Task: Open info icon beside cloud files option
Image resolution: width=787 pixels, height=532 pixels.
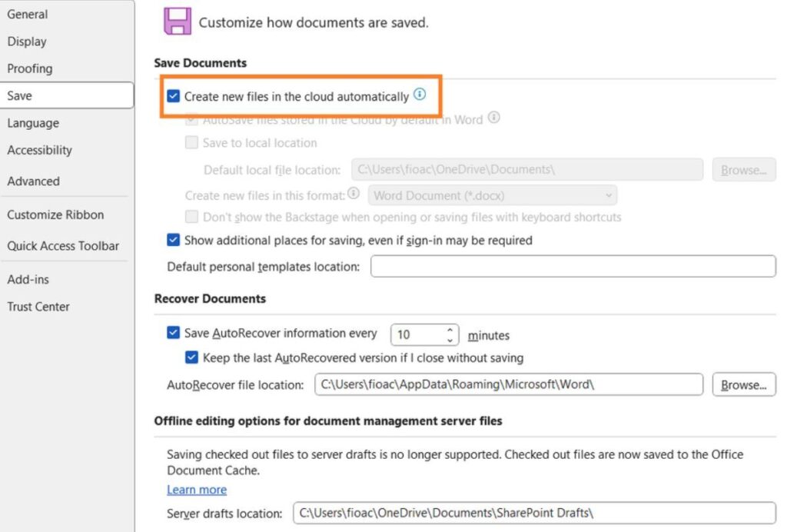Action: point(420,95)
